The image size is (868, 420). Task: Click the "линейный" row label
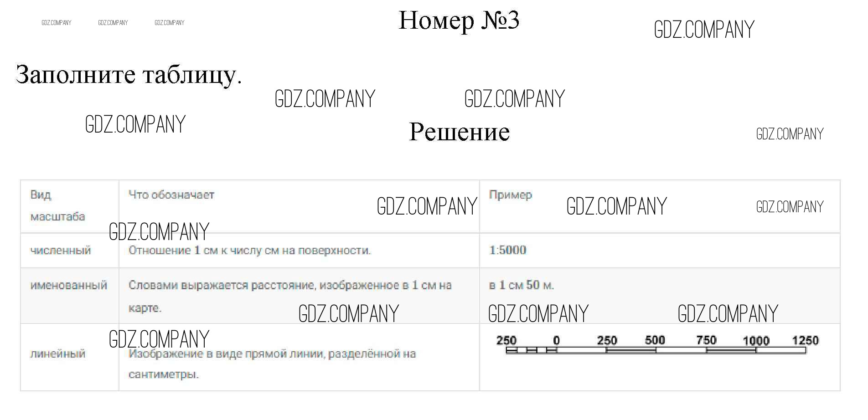pos(58,354)
